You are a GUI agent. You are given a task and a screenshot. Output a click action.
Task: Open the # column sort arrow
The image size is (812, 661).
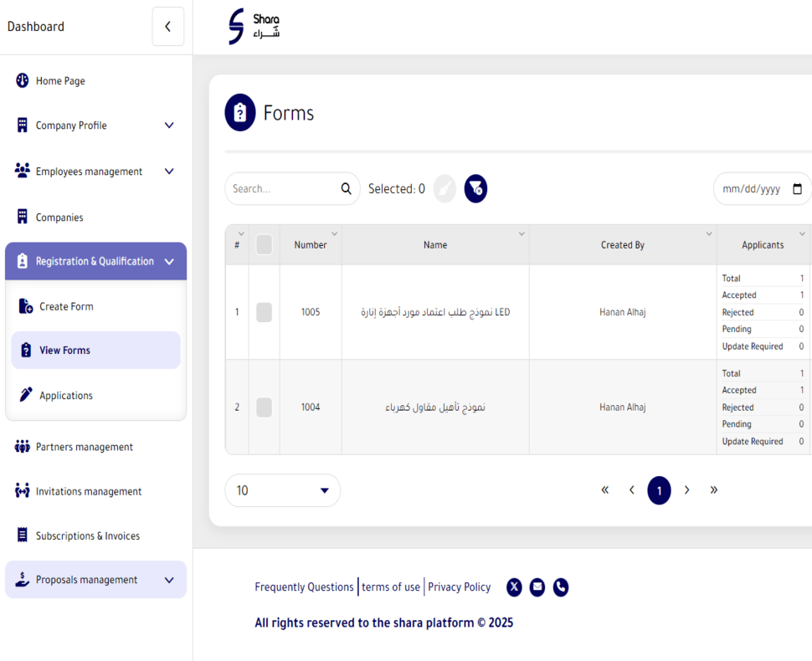tap(241, 234)
